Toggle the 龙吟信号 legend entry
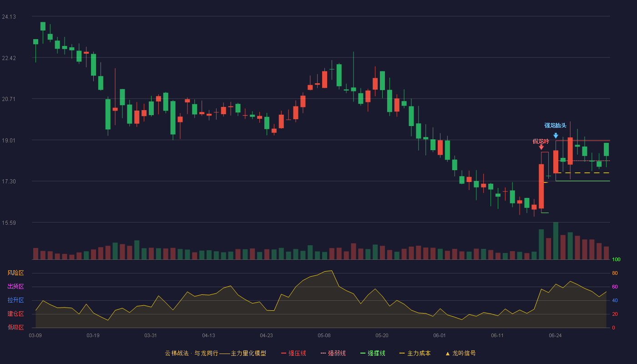The image size is (637, 364). pyautogui.click(x=460, y=353)
